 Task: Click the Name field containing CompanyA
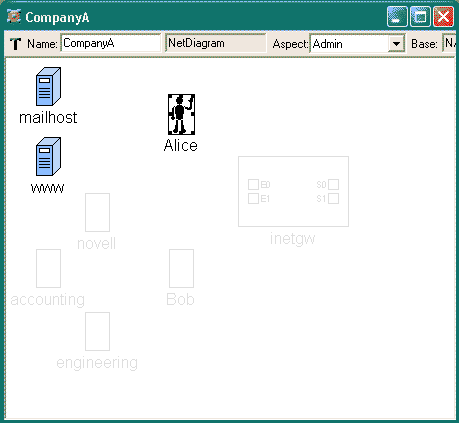click(111, 43)
